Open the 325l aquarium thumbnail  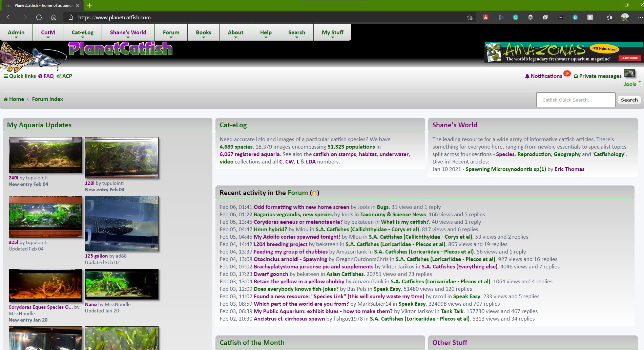coord(45,217)
